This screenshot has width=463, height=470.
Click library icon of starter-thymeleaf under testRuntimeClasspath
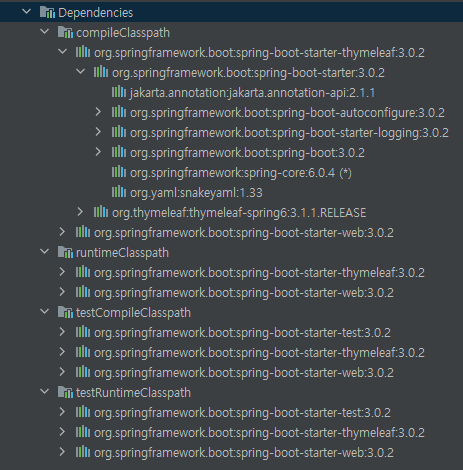[x=83, y=432]
